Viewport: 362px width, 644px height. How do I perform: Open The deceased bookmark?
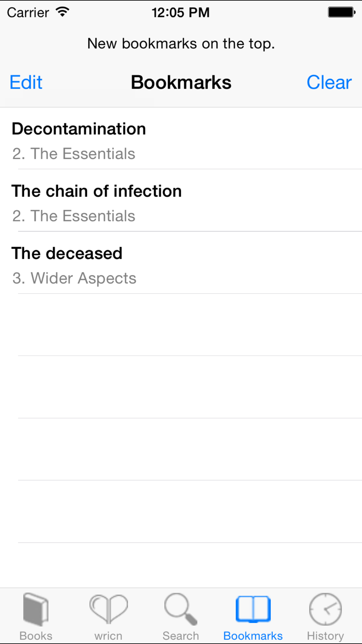181,263
